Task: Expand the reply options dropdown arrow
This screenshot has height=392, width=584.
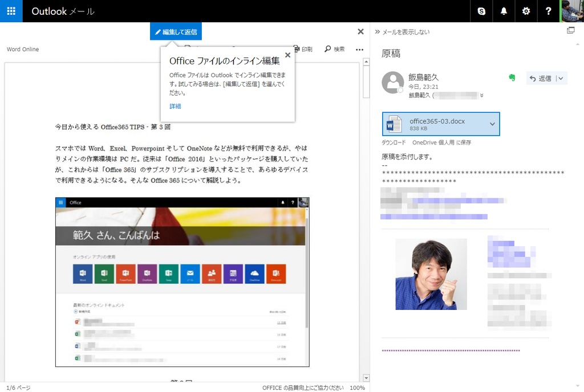Action: click(x=561, y=79)
